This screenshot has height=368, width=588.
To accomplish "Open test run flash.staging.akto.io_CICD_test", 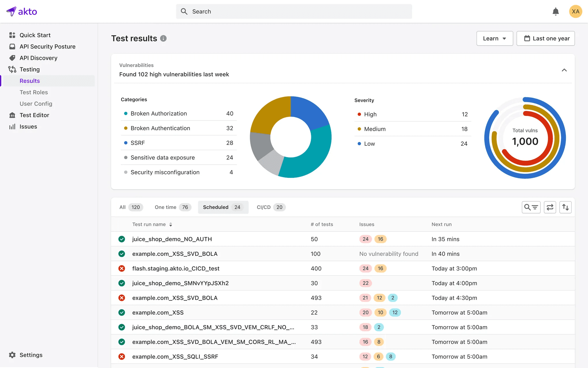I will point(176,268).
